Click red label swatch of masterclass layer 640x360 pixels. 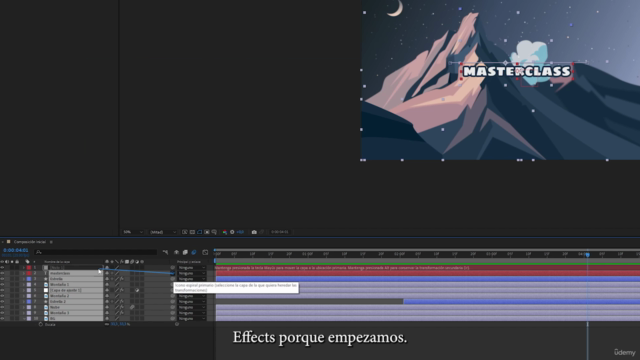tap(29, 273)
